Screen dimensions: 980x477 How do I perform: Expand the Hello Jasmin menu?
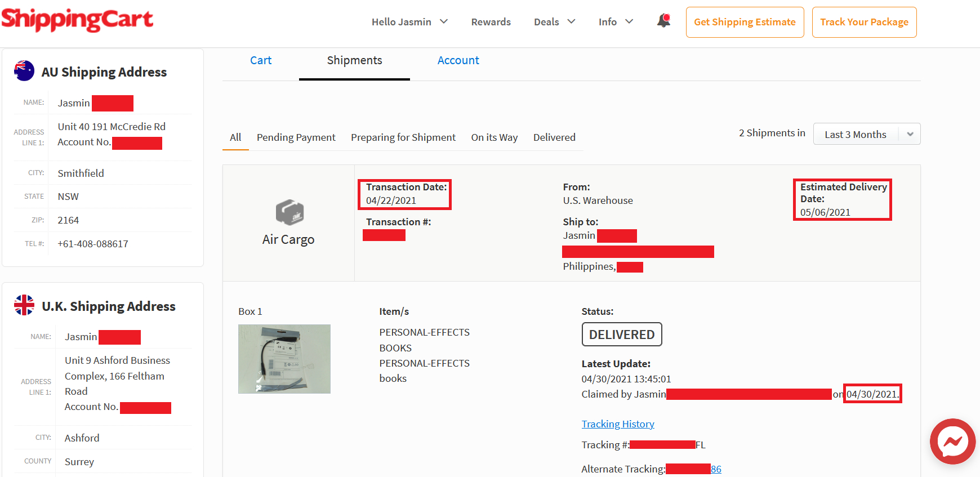coord(409,22)
